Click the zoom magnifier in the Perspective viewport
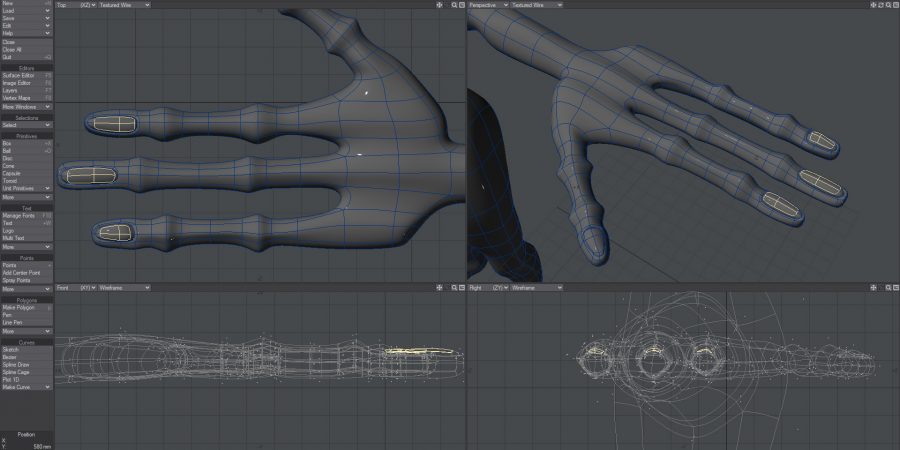The width and height of the screenshot is (900, 450). coord(886,5)
